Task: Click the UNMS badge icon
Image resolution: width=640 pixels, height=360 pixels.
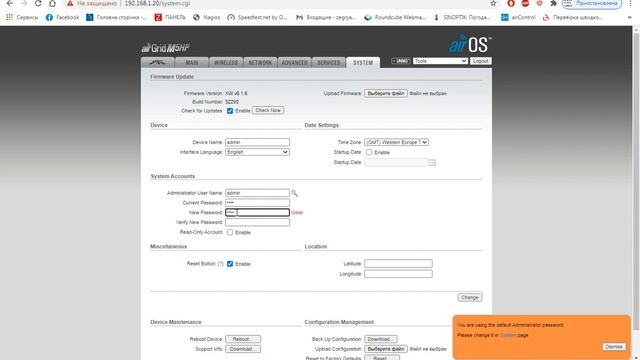Action: pyautogui.click(x=400, y=61)
